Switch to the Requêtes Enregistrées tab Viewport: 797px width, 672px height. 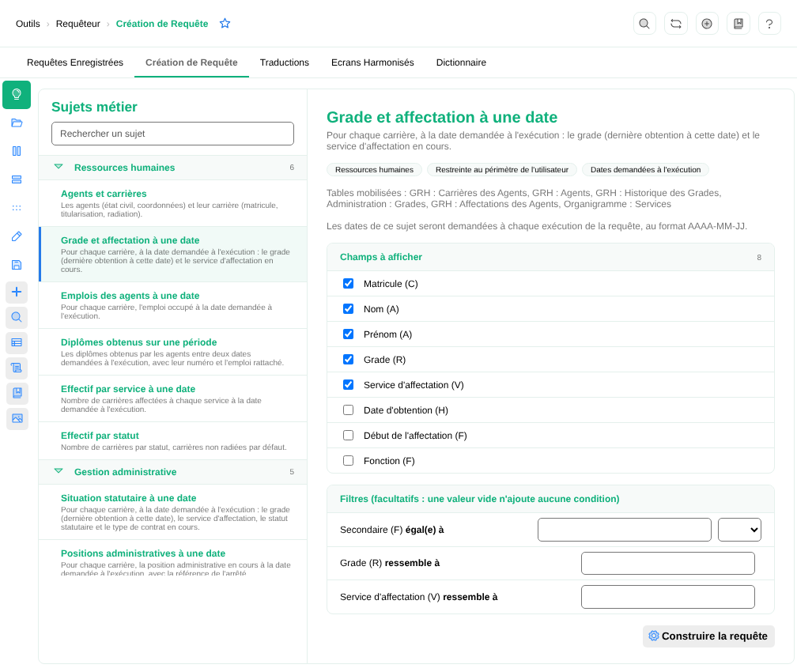[x=74, y=62]
